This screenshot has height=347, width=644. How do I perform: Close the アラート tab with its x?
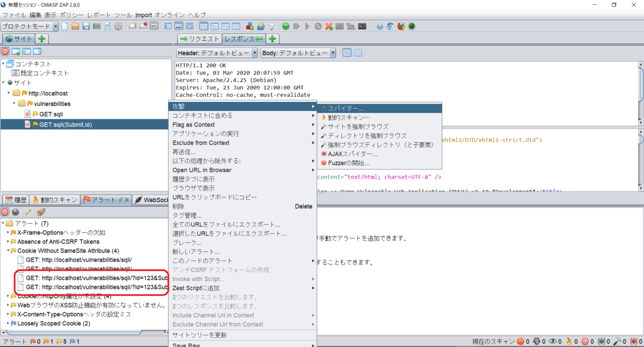click(127, 200)
